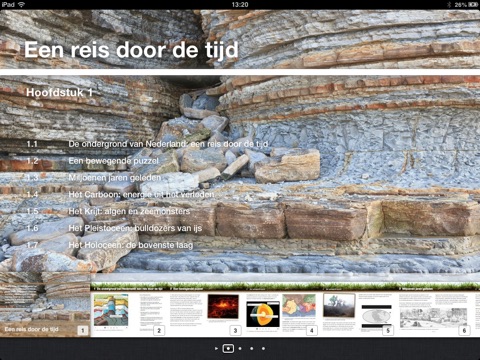Jump to the second-to-last chapter dot
Viewport: 480px width, 360px height.
point(251,348)
